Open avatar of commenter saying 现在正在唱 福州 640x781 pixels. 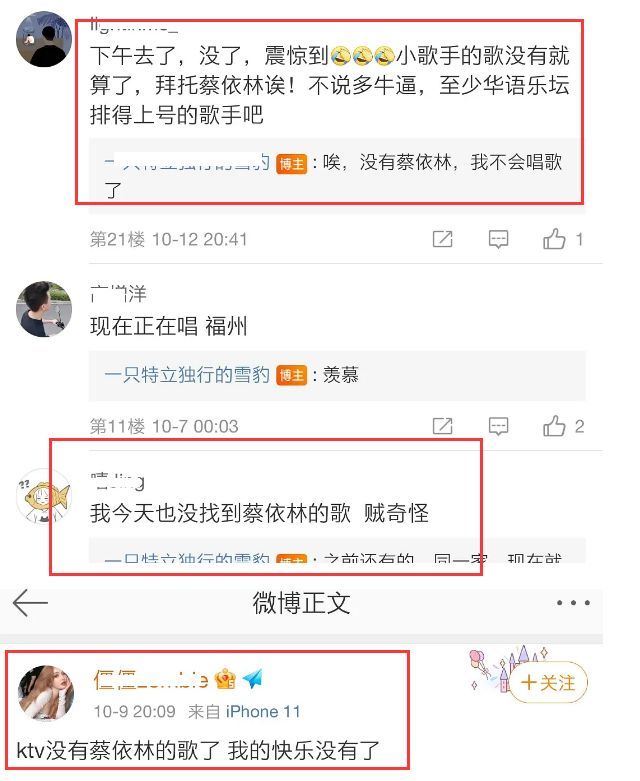coord(44,309)
